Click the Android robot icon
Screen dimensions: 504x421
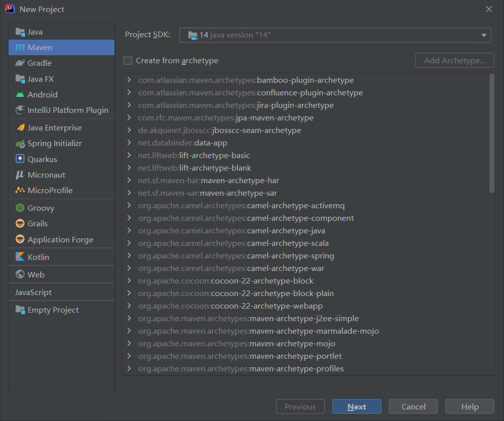(20, 94)
